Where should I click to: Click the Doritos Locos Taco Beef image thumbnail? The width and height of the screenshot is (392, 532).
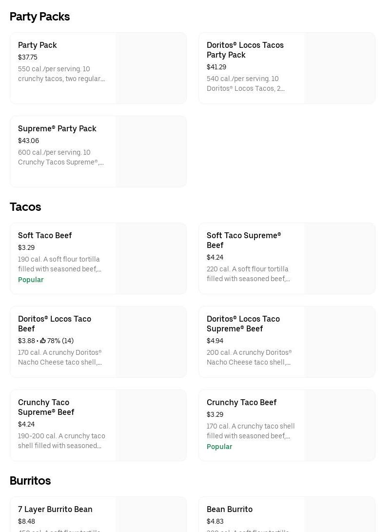(151, 342)
